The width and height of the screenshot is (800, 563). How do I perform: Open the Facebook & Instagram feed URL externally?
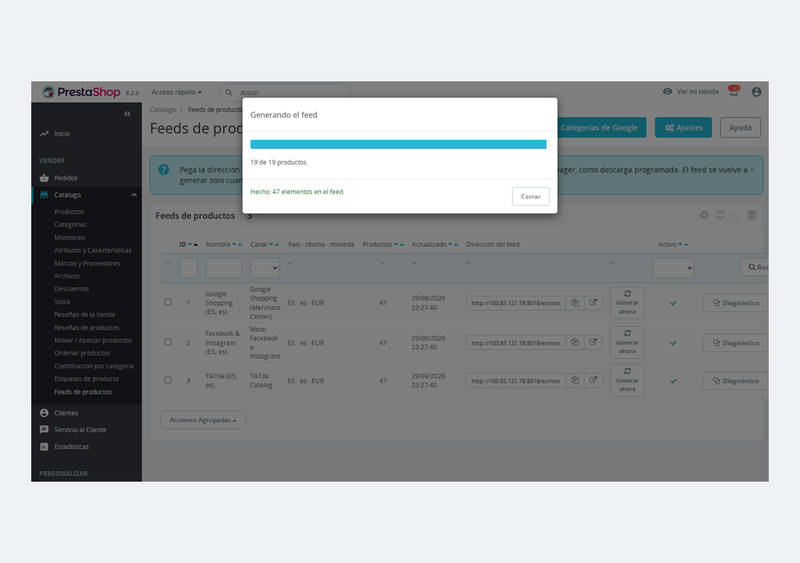pyautogui.click(x=593, y=342)
